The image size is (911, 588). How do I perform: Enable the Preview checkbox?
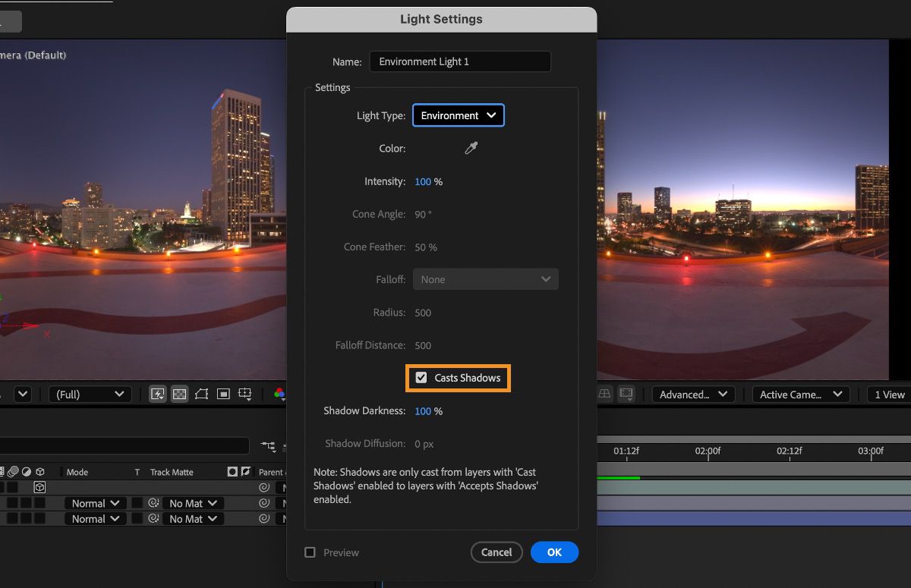pos(310,552)
